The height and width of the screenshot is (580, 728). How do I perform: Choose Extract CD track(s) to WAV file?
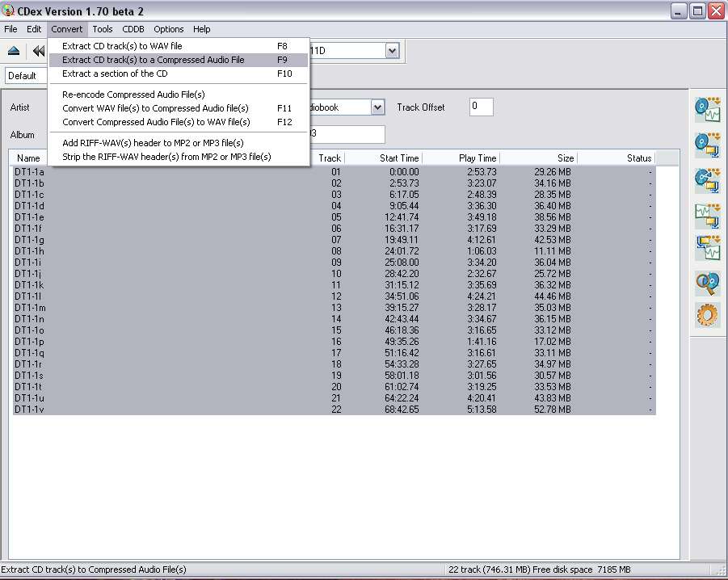(179, 46)
